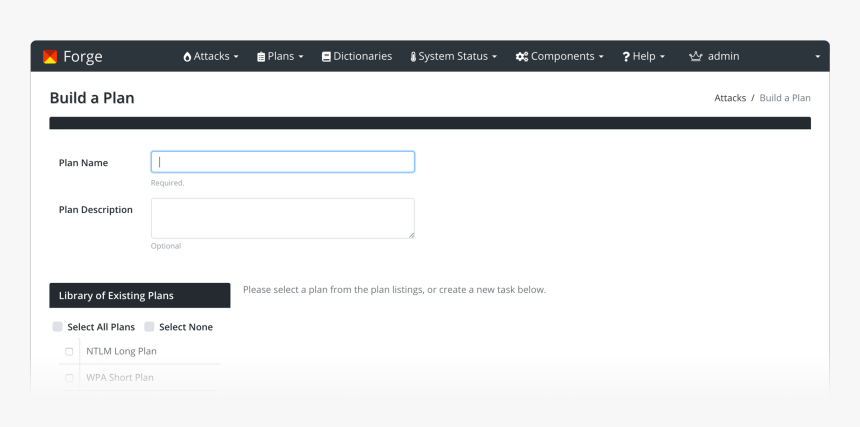Go to Attacks via breadcrumb link
860x427 pixels.
coord(730,98)
